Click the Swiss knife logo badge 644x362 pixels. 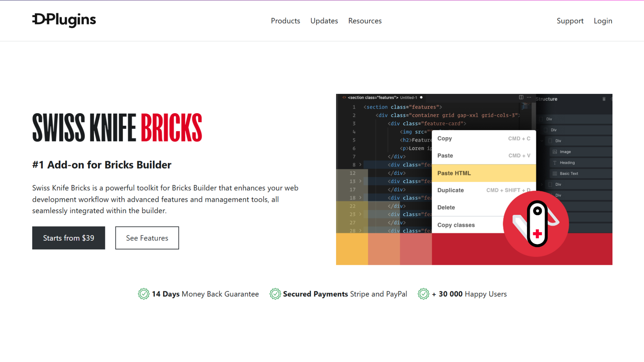coord(536,223)
